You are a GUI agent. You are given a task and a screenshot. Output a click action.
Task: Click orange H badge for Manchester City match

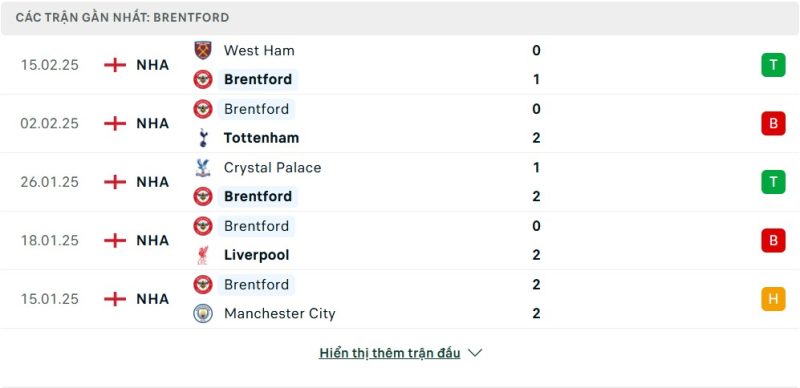773,299
